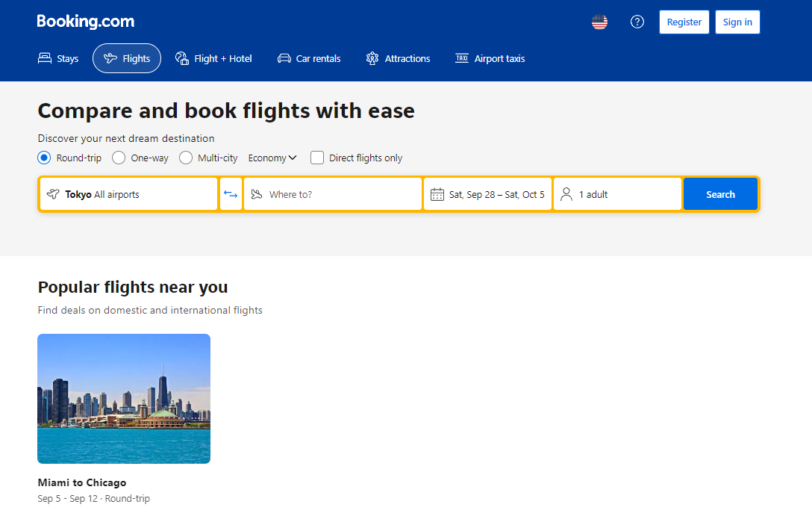Select the Airport taxis icon
This screenshot has width=812, height=522.
461,58
